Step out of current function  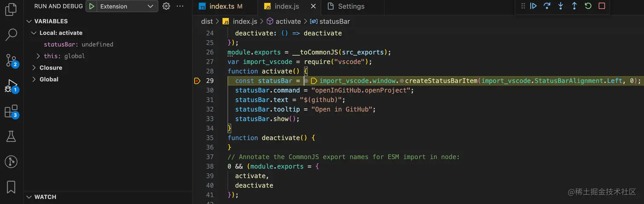(x=574, y=6)
